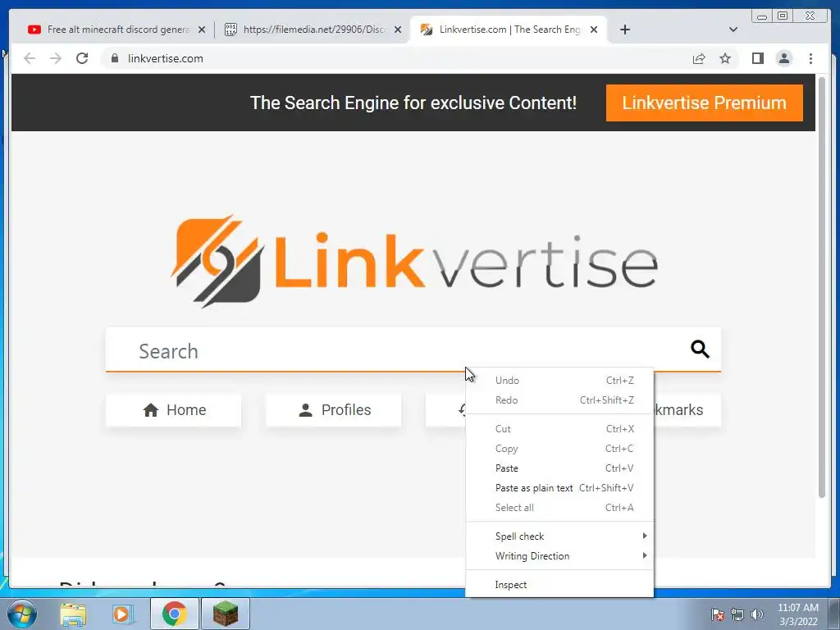Click the page vertical scrollbar thumb
The width and height of the screenshot is (840, 630).
[822, 288]
